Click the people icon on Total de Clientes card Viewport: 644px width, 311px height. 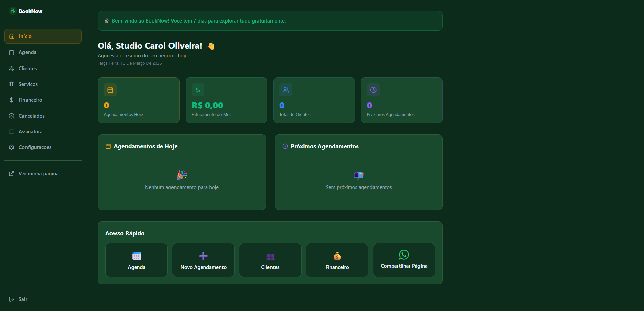click(x=286, y=90)
